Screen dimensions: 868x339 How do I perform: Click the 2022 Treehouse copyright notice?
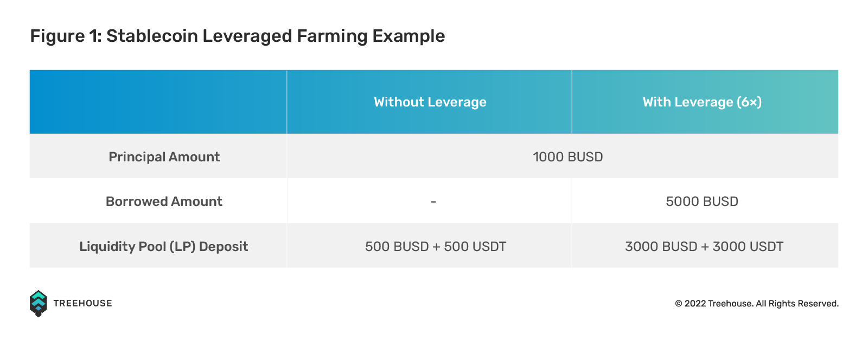(757, 304)
